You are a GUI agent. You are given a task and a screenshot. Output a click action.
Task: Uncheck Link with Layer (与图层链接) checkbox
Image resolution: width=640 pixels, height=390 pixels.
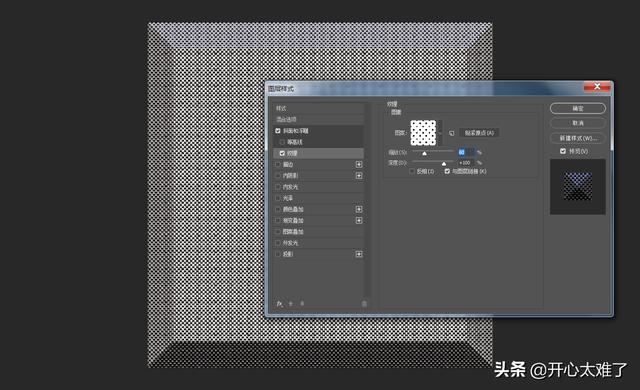[x=447, y=171]
